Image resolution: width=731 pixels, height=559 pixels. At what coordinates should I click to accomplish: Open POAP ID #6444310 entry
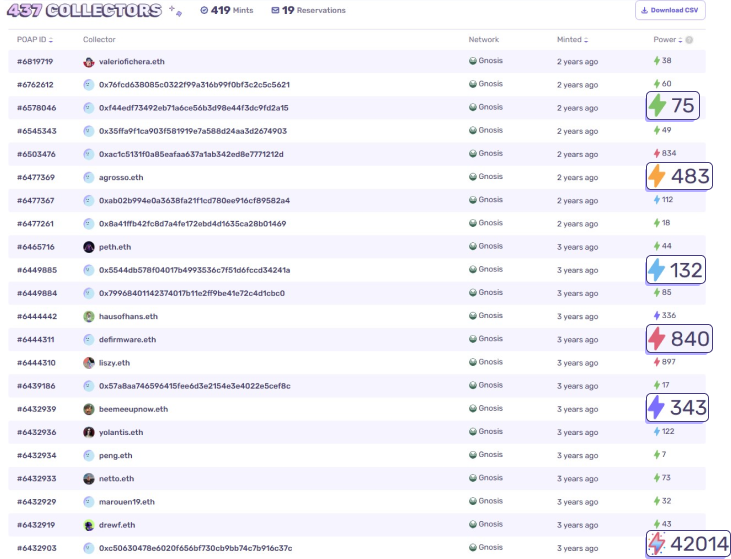(x=36, y=363)
